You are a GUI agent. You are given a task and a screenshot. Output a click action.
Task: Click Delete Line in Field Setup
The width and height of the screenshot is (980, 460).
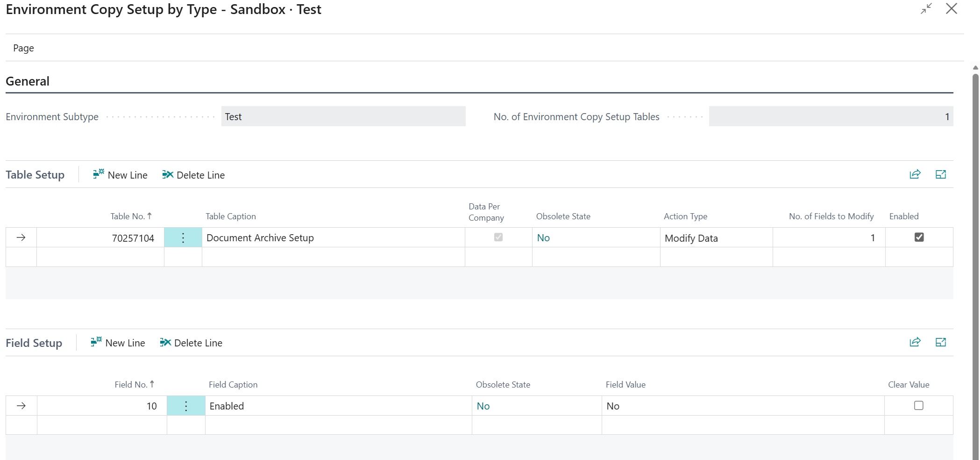(x=191, y=343)
